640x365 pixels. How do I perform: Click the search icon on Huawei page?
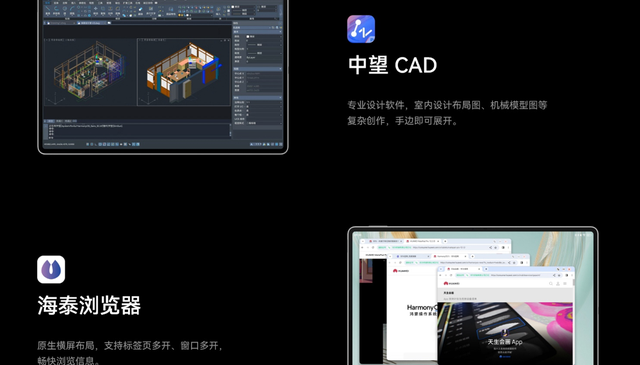(x=551, y=283)
